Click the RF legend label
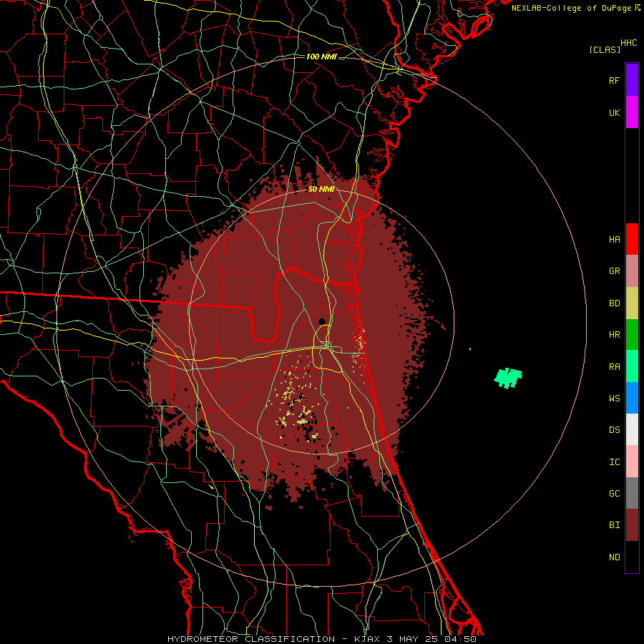The width and height of the screenshot is (644, 644). 614,80
